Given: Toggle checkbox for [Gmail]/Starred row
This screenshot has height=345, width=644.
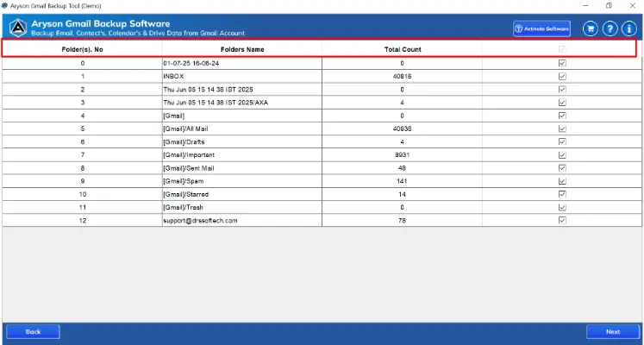Looking at the screenshot, I should pos(562,194).
